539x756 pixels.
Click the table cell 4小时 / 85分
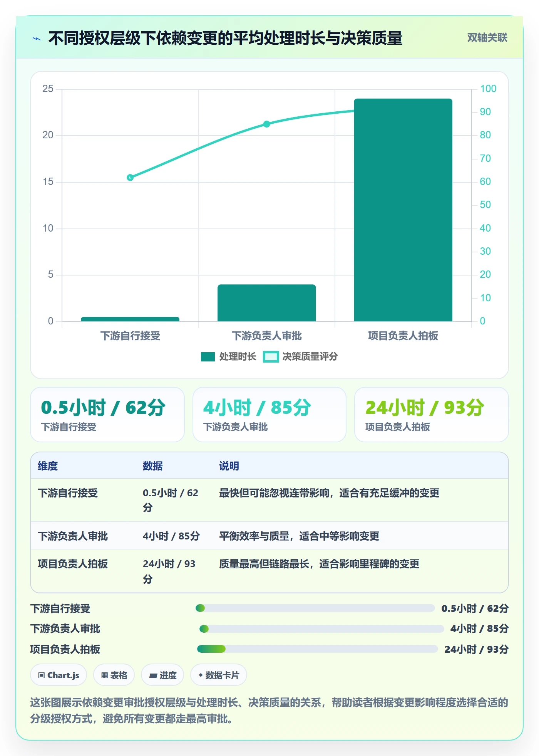coord(171,536)
